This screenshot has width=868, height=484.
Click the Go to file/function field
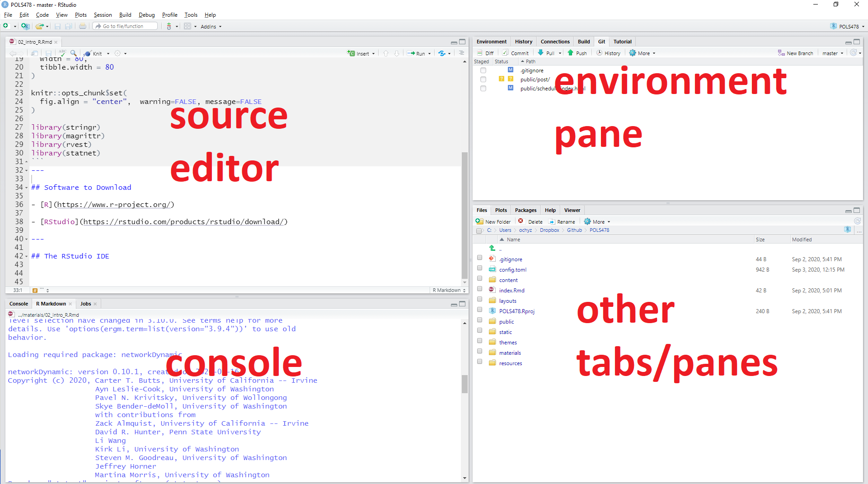point(125,26)
